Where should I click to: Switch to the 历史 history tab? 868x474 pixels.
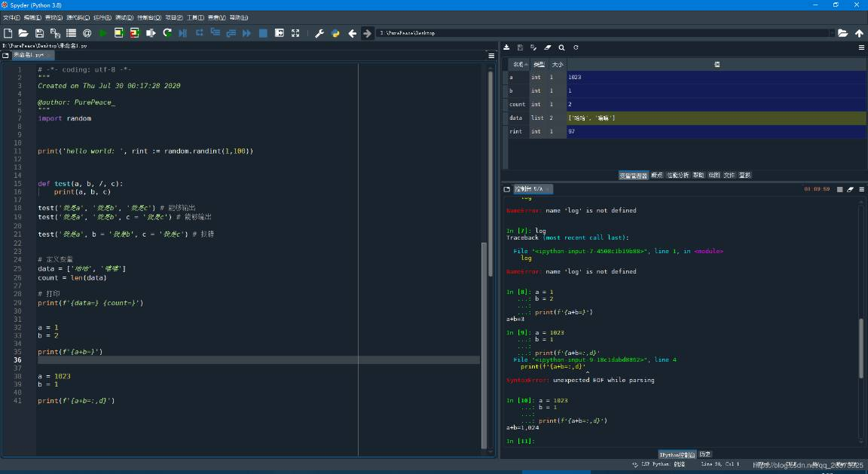[x=704, y=454]
